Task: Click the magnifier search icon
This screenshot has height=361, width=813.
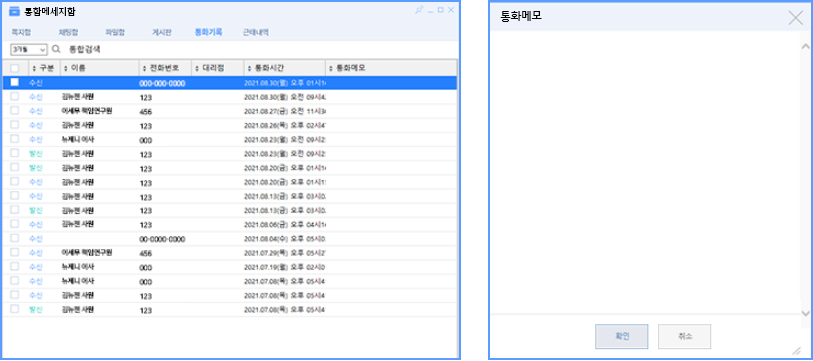Action: point(56,50)
